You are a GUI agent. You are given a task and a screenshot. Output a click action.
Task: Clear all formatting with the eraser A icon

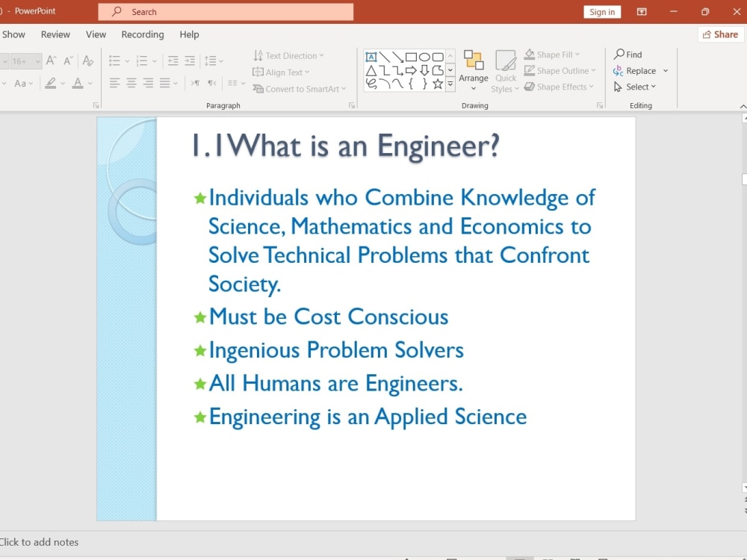point(87,60)
